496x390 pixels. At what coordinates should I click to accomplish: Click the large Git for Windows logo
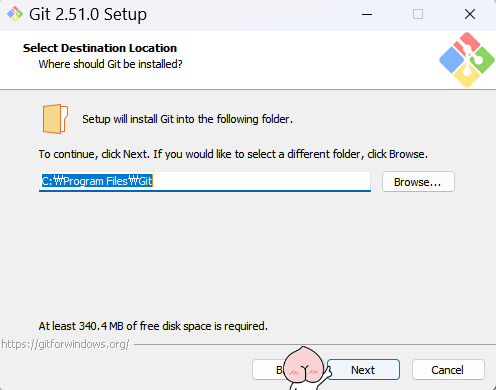467,60
